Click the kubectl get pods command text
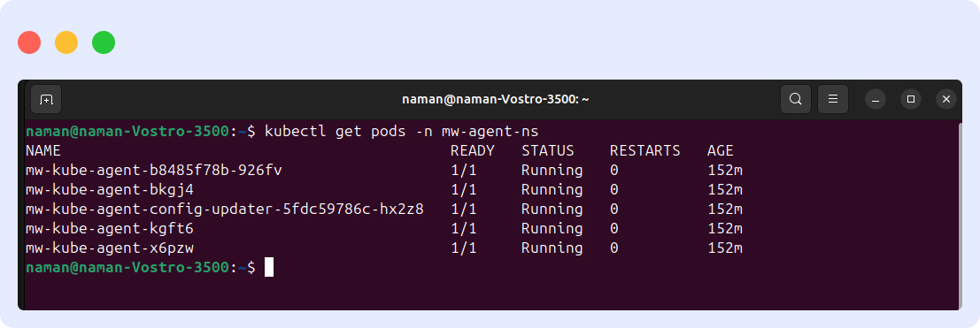This screenshot has height=328, width=980. 401,132
